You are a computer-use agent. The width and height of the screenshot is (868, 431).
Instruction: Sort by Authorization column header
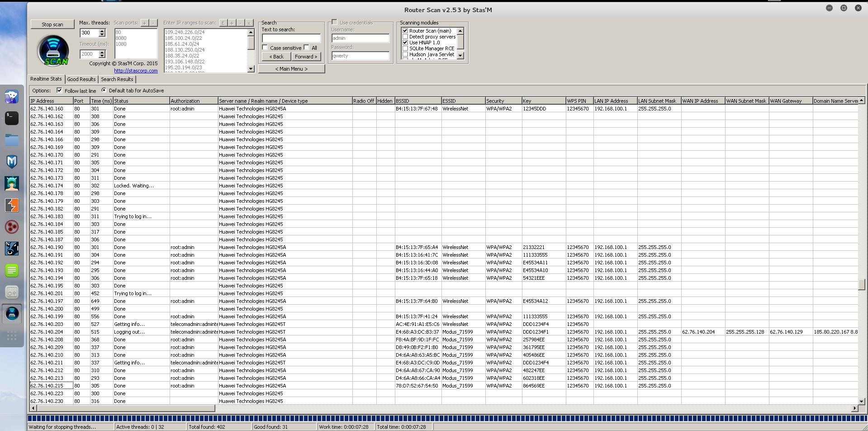click(x=194, y=101)
